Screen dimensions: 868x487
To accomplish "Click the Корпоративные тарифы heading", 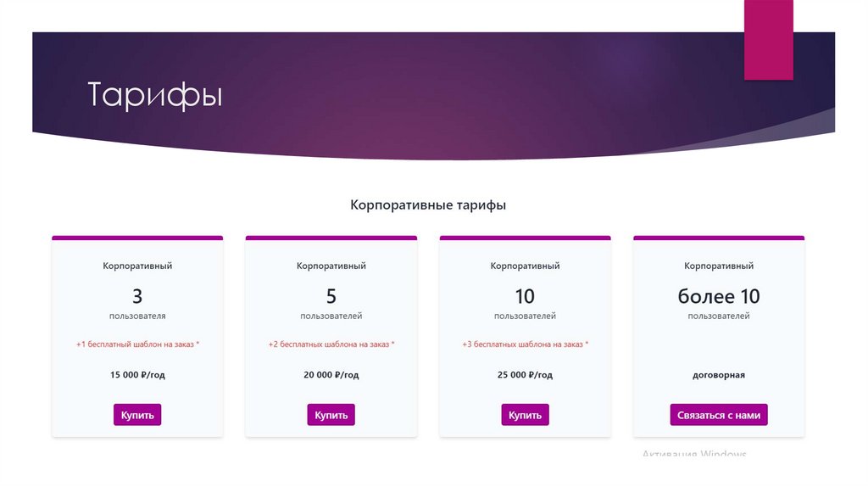I will point(428,205).
